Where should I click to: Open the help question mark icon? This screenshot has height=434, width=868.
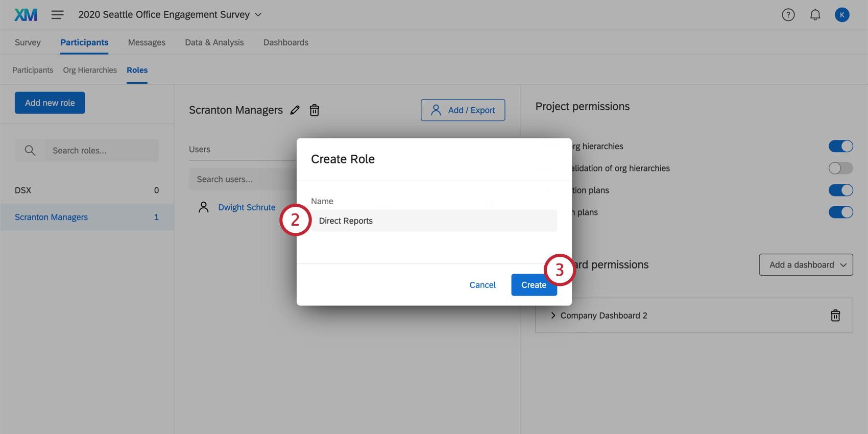(x=788, y=15)
